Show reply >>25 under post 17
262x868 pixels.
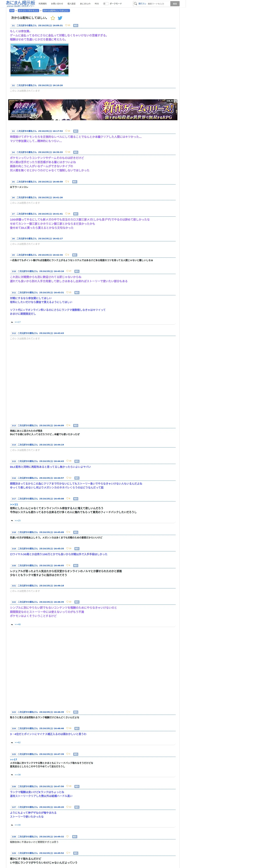[17, 521]
